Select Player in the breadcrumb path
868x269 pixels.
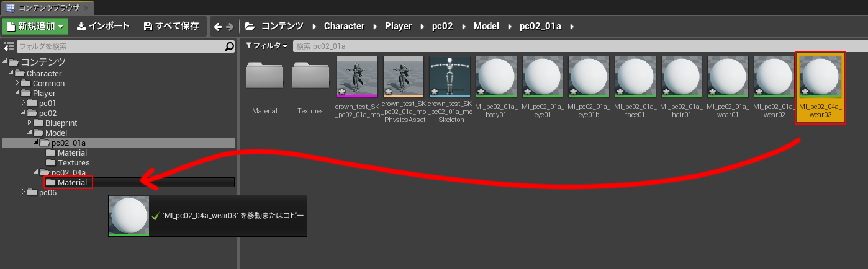(398, 26)
